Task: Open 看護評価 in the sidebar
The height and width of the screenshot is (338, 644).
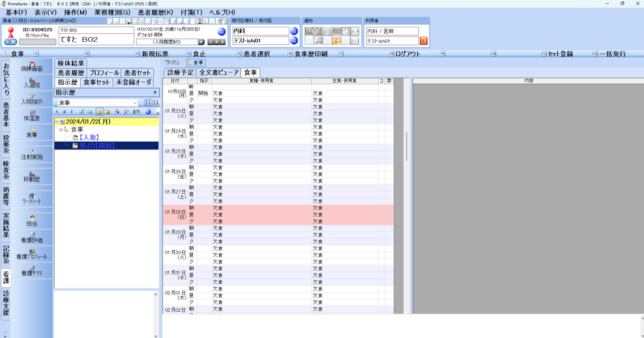Action: (x=32, y=238)
